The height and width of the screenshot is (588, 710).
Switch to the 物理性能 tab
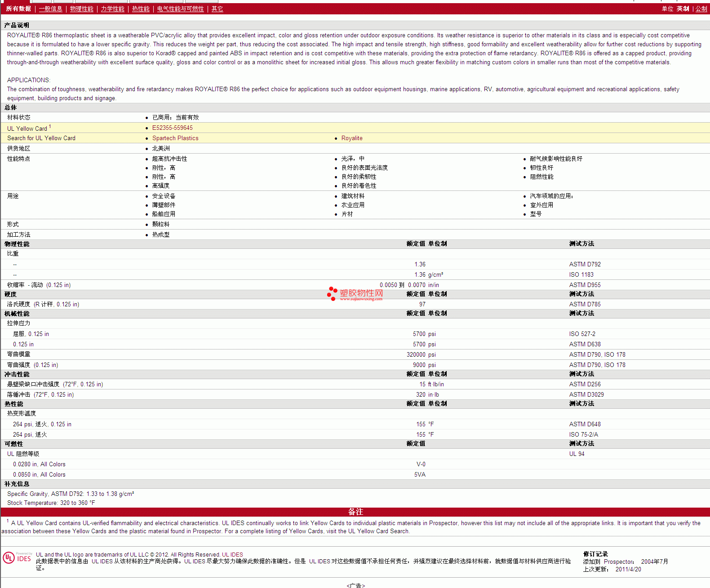coord(82,9)
